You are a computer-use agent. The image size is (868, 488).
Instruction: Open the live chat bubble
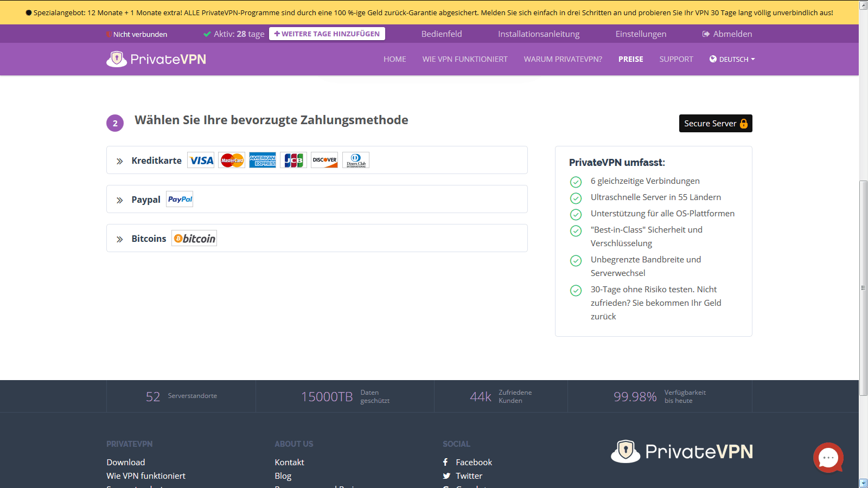pos(828,458)
